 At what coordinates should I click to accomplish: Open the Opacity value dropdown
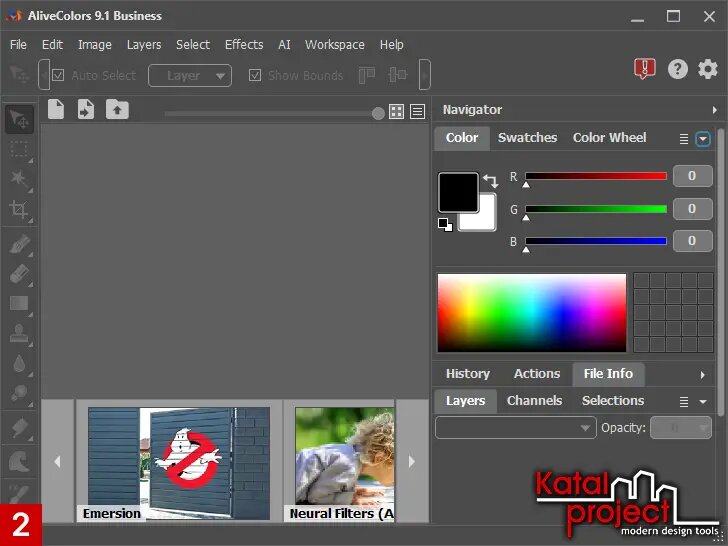[681, 428]
